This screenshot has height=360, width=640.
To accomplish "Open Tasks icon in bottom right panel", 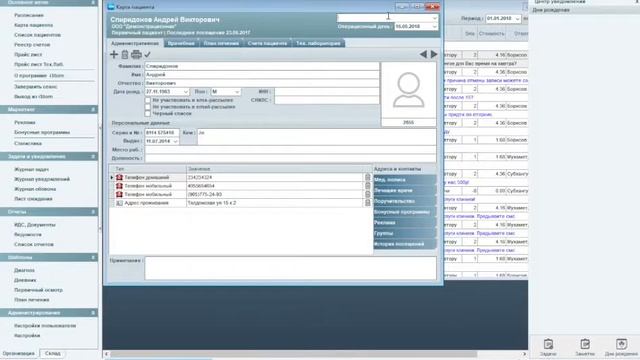I will 548,344.
